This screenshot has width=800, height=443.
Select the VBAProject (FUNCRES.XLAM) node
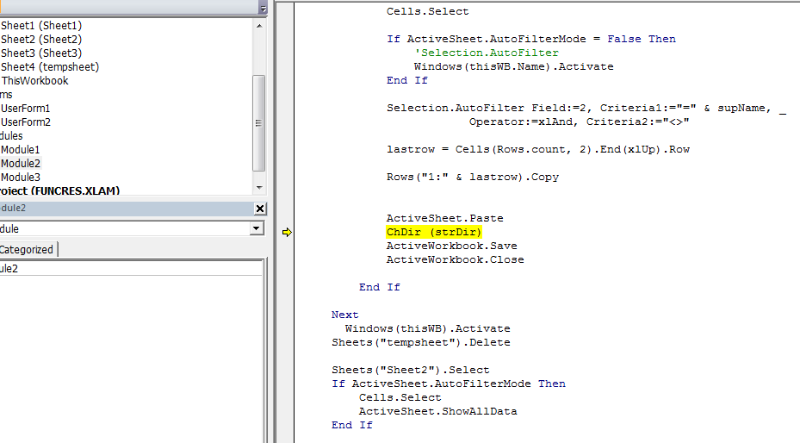pyautogui.click(x=61, y=191)
